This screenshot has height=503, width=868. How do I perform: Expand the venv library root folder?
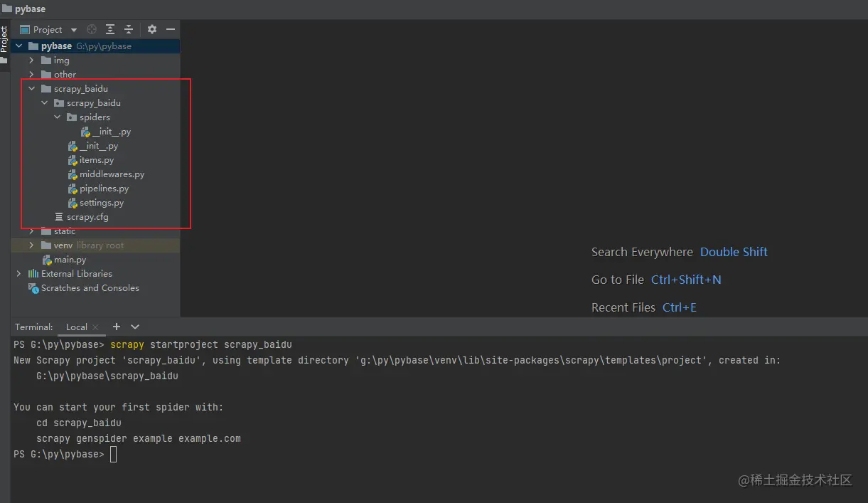point(31,245)
